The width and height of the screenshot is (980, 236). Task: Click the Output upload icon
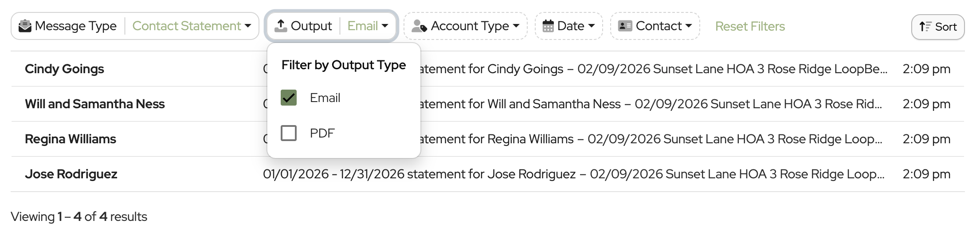[281, 26]
